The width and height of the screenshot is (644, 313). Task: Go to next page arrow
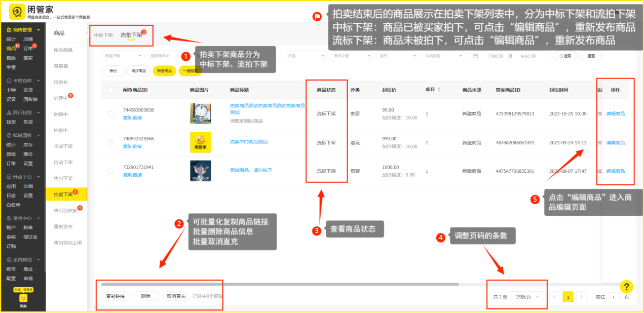(582, 297)
